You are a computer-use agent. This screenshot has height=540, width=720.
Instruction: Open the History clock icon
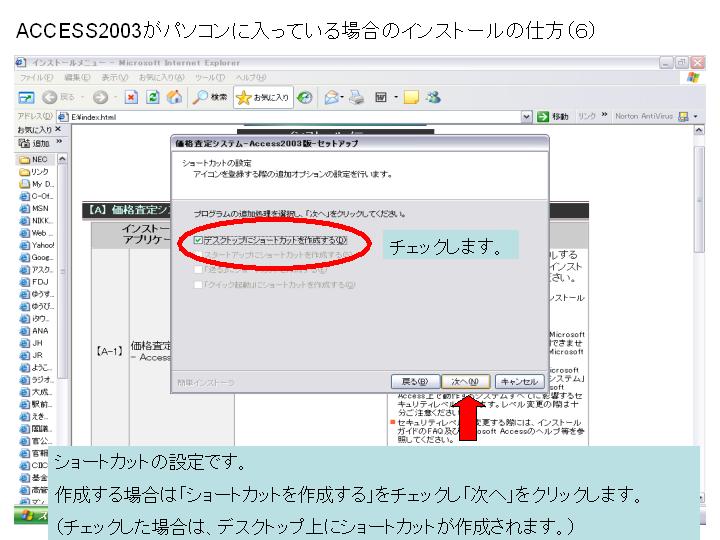[x=304, y=97]
